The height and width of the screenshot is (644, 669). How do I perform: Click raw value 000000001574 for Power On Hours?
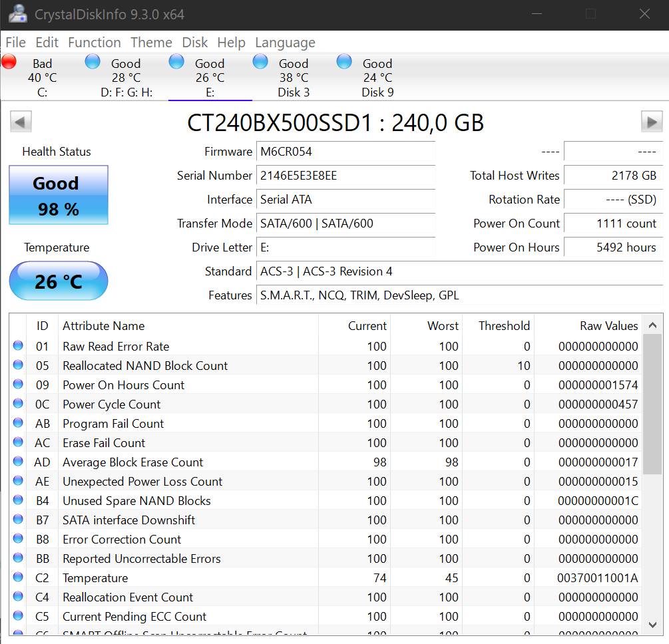click(x=598, y=385)
